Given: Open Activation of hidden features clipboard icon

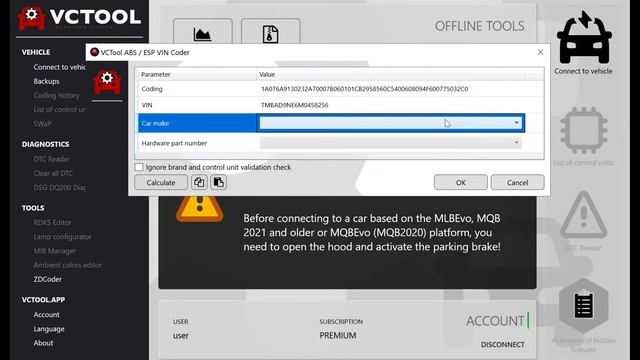Looking at the screenshot, I should [x=584, y=306].
